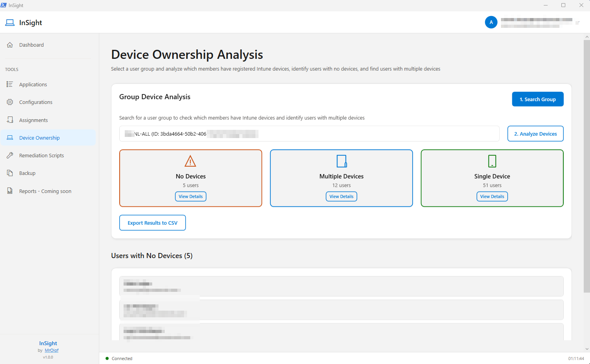Click the TOOLS section label

point(12,69)
